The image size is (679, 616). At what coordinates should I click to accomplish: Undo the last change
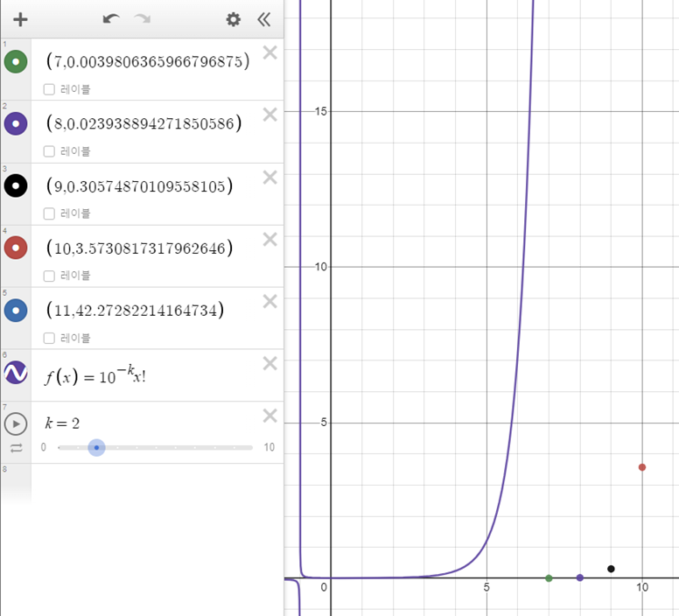[x=111, y=19]
